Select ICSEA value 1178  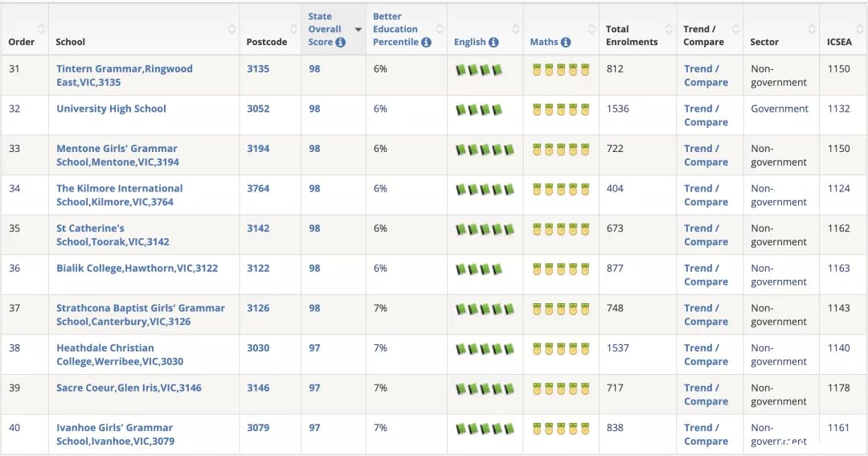[x=838, y=388]
